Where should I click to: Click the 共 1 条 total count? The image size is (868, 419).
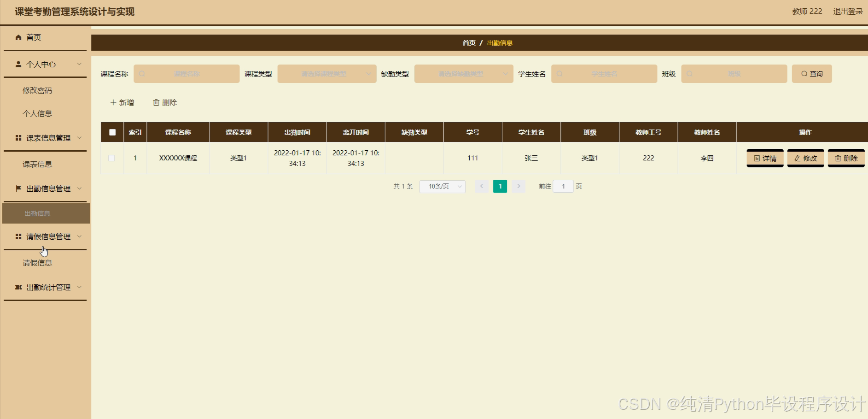coord(403,186)
